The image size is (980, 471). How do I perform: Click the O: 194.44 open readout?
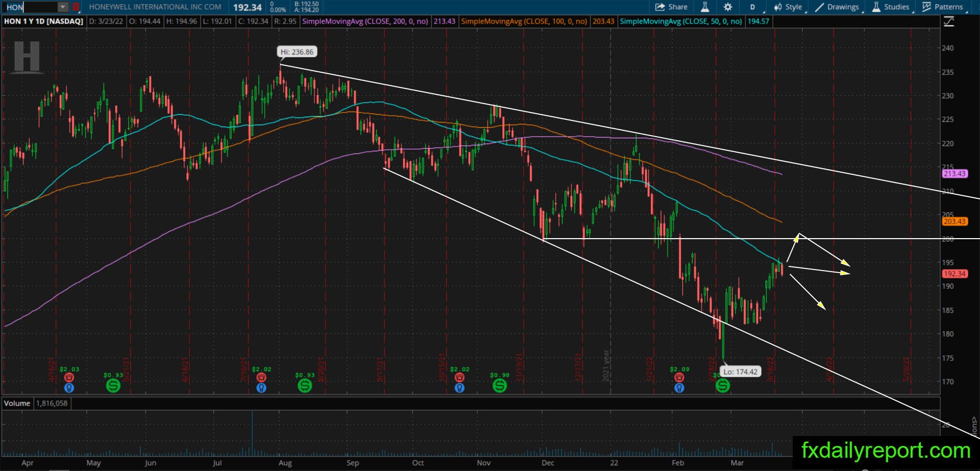point(144,21)
